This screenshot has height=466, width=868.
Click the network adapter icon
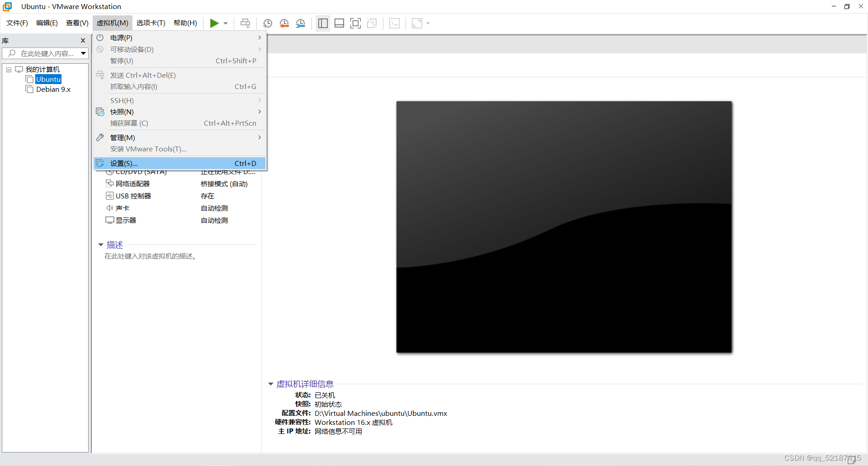pos(109,184)
